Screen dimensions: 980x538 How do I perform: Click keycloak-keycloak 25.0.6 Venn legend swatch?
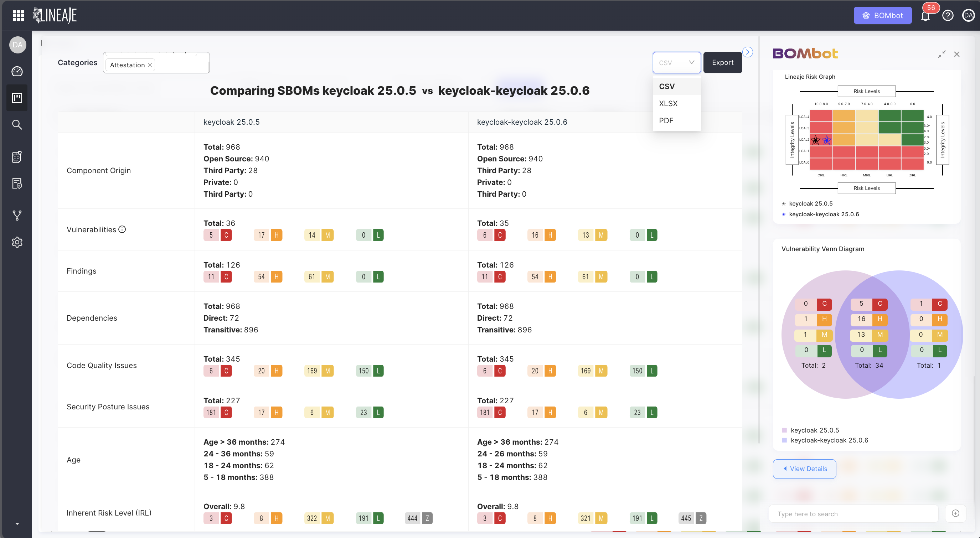point(784,440)
